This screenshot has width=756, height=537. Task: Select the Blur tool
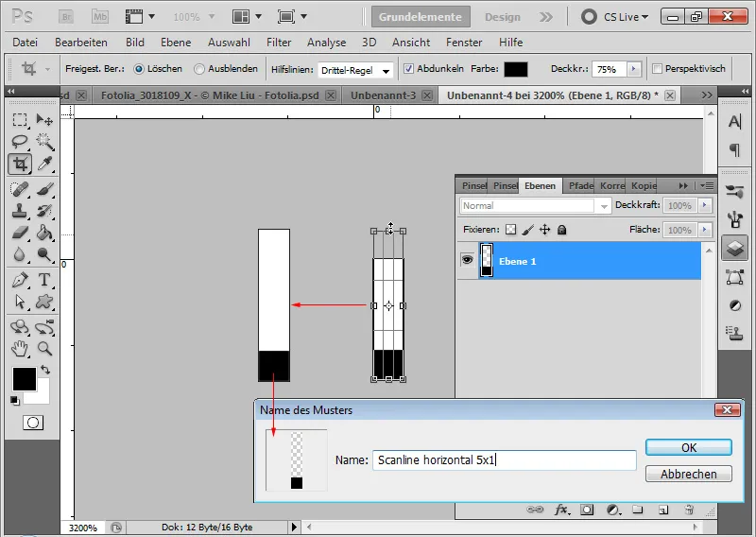tap(20, 254)
